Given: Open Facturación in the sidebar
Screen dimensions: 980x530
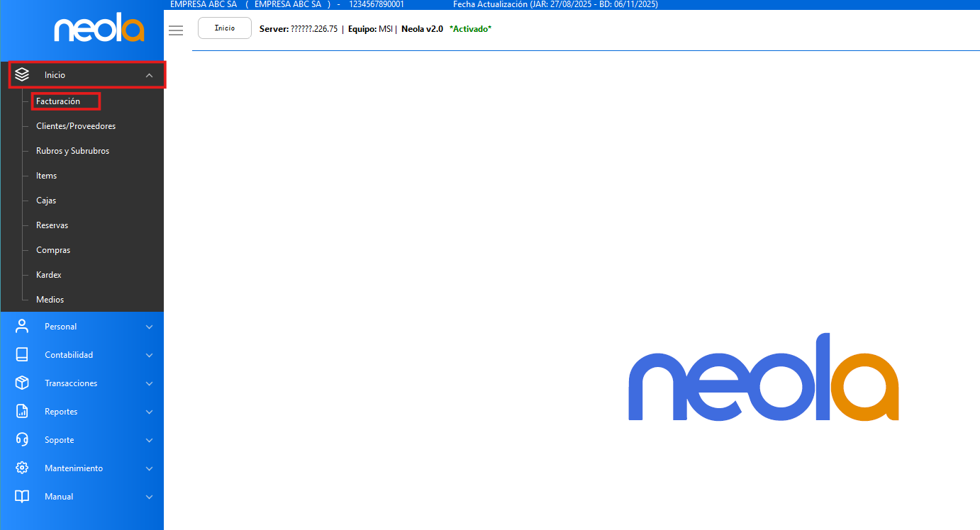Looking at the screenshot, I should pos(58,101).
